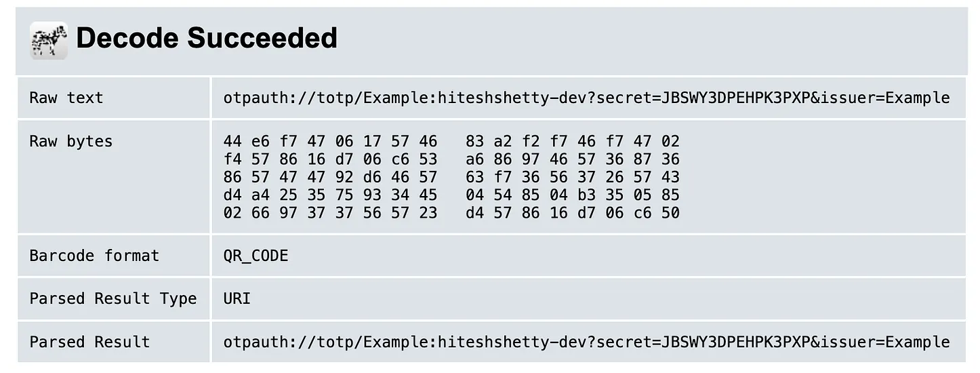Click the Decode Succeeded heading
This screenshot has width=980, height=373.
pyautogui.click(x=207, y=38)
